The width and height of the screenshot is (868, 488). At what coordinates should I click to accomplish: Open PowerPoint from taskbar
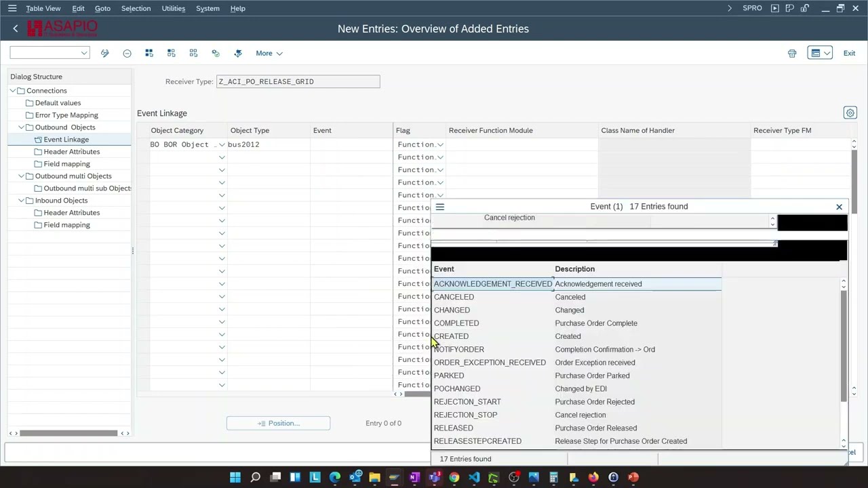pos(633,477)
